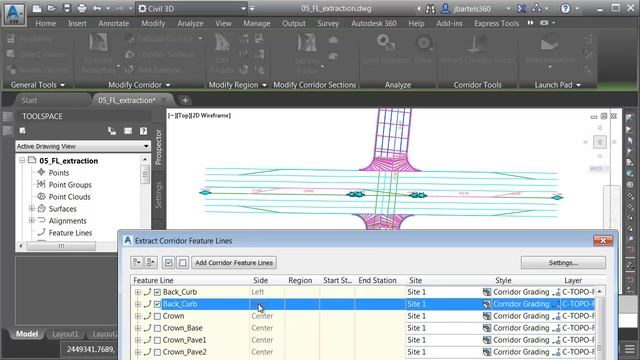Check the Crown_Pave1 checkbox
This screenshot has width=640, height=360.
[x=158, y=340]
